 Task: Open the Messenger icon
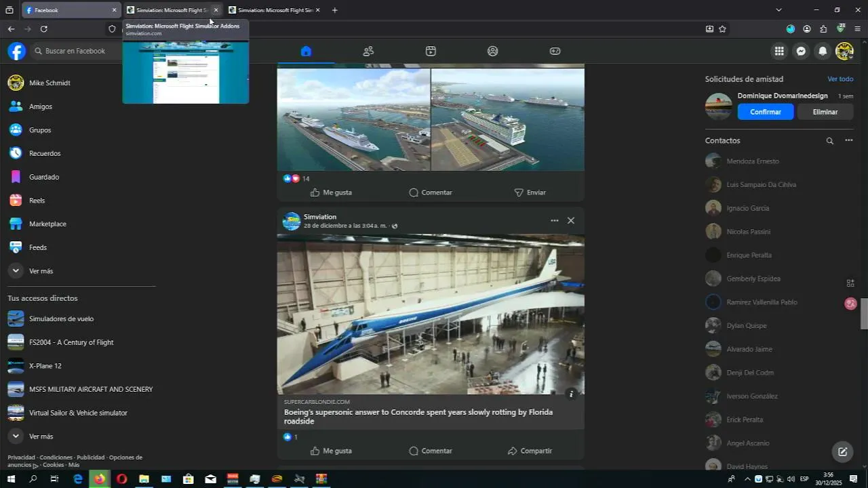(801, 51)
